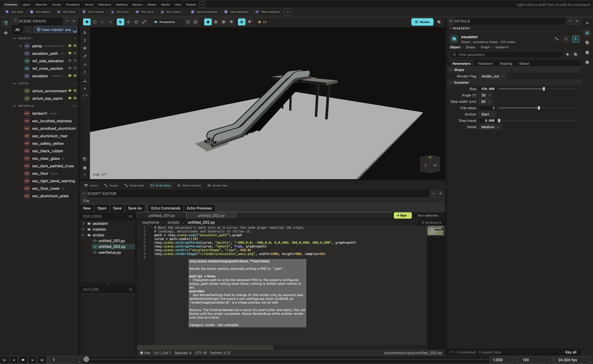Image resolution: width=593 pixels, height=364 pixels.
Task: Activate the move tool in viewport toolbar
Action: (128, 22)
